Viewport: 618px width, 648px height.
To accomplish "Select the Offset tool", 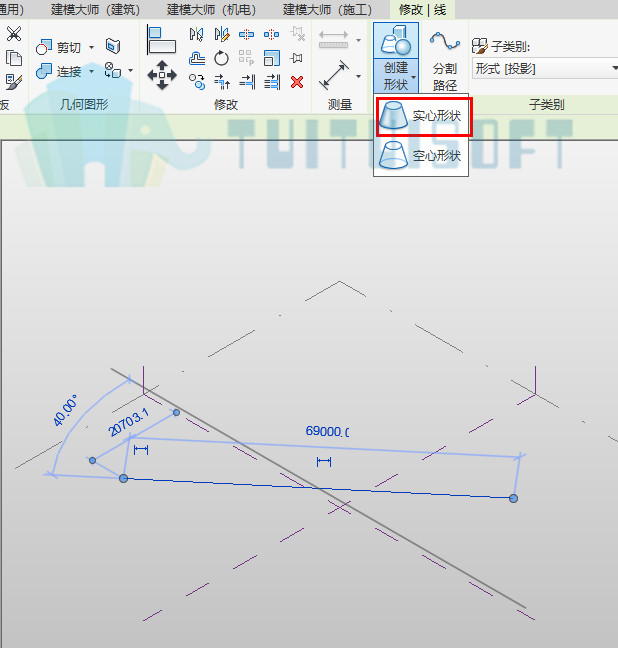I will tap(197, 58).
